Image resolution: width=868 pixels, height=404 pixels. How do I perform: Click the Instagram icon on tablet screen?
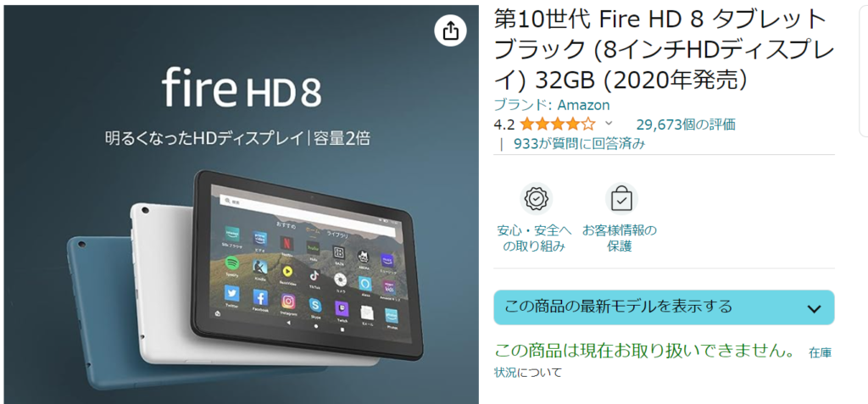[288, 302]
